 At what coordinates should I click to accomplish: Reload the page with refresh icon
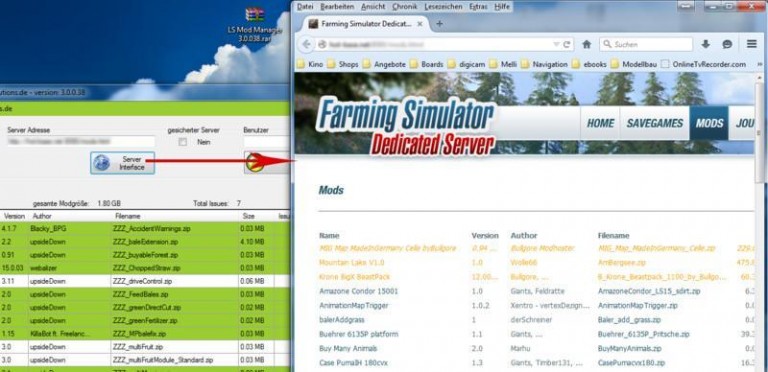(x=567, y=44)
